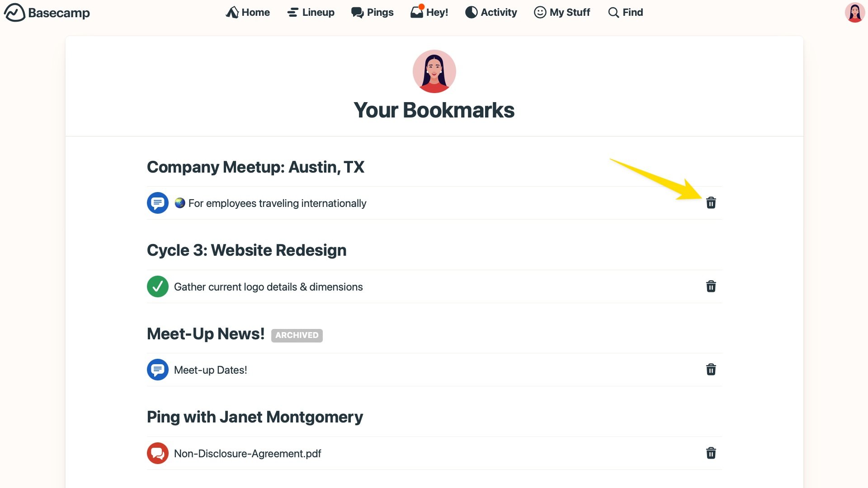The width and height of the screenshot is (868, 488).
Task: Click the large profile avatar above Your Bookmarks
Action: (434, 71)
